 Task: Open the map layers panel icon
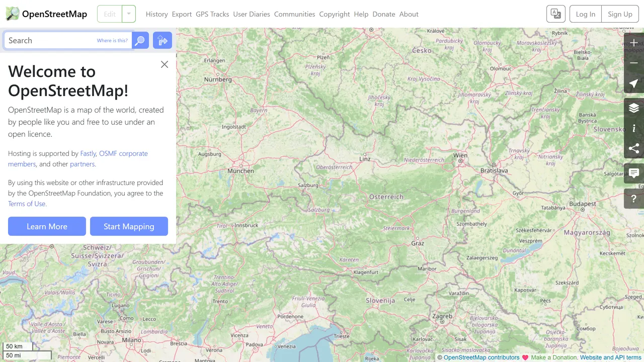pos(634,108)
